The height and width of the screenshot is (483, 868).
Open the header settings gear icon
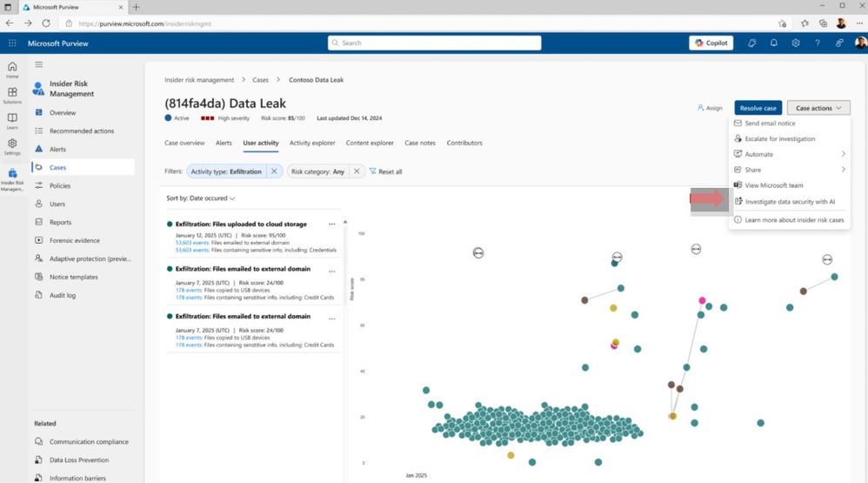[796, 43]
